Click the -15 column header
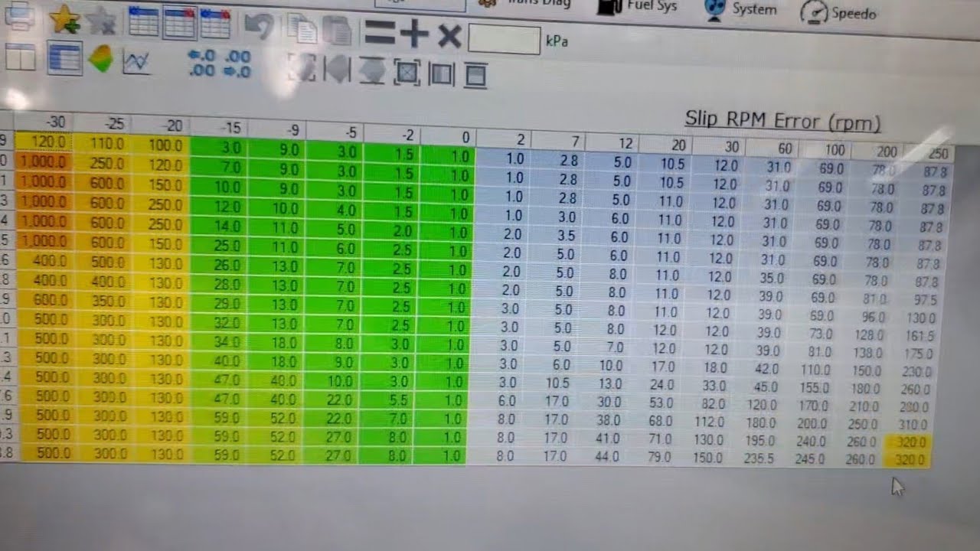980x551 pixels. point(219,128)
